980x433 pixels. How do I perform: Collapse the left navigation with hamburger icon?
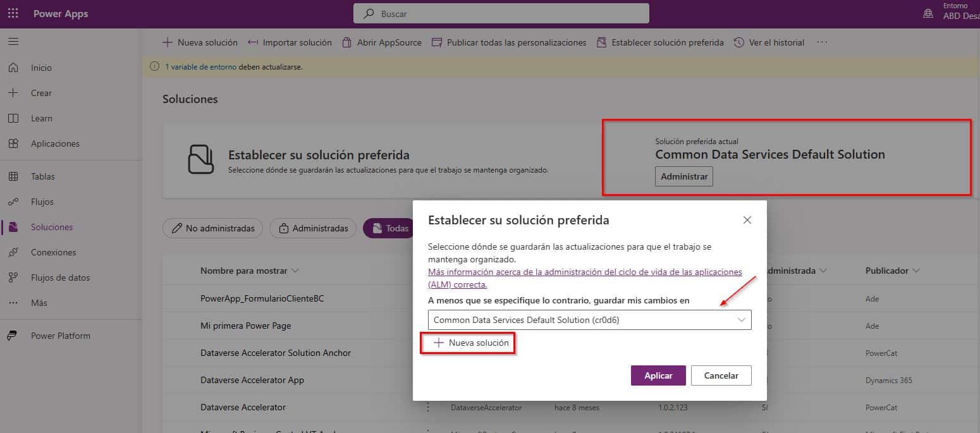coord(13,42)
